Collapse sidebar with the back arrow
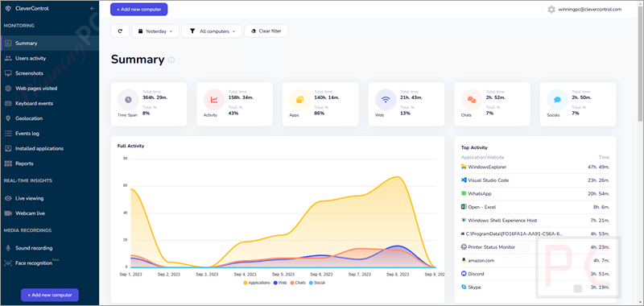 pos(93,9)
